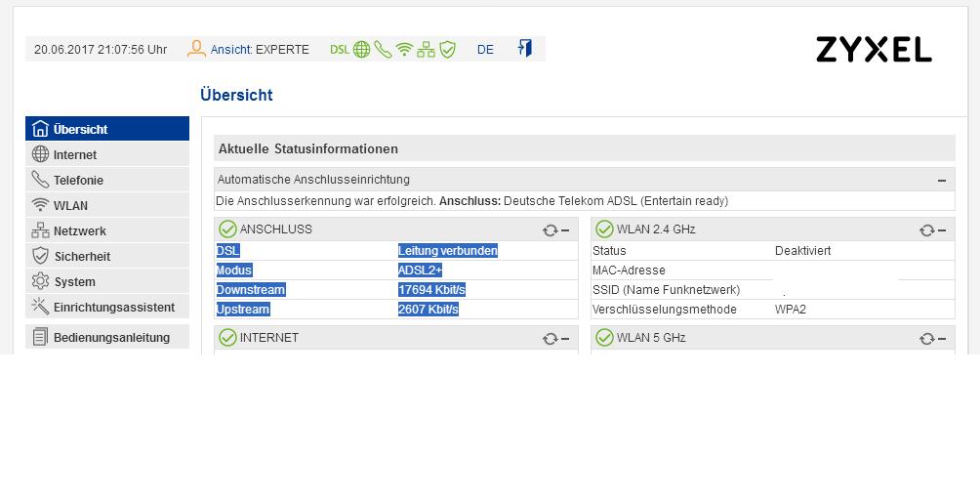Collapse the INTERNET panel with minus
The width and height of the screenshot is (980, 500).
pos(565,339)
